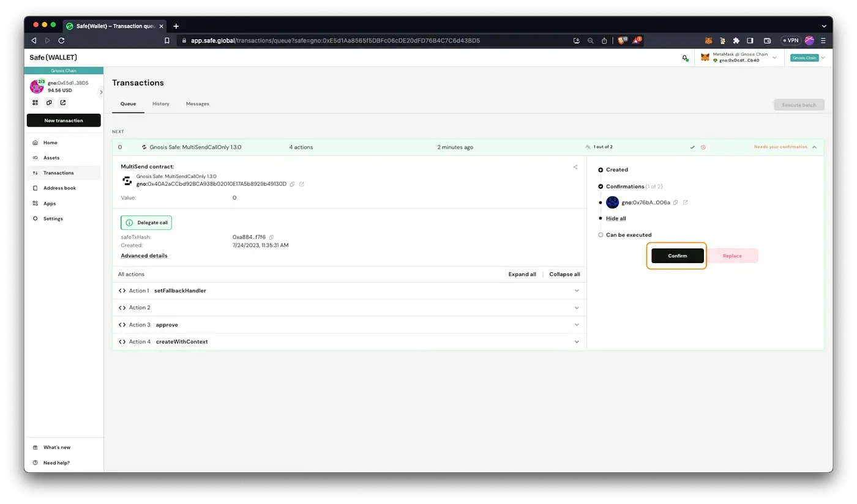
Task: Click the checkmark confirm icon in row
Action: click(692, 147)
